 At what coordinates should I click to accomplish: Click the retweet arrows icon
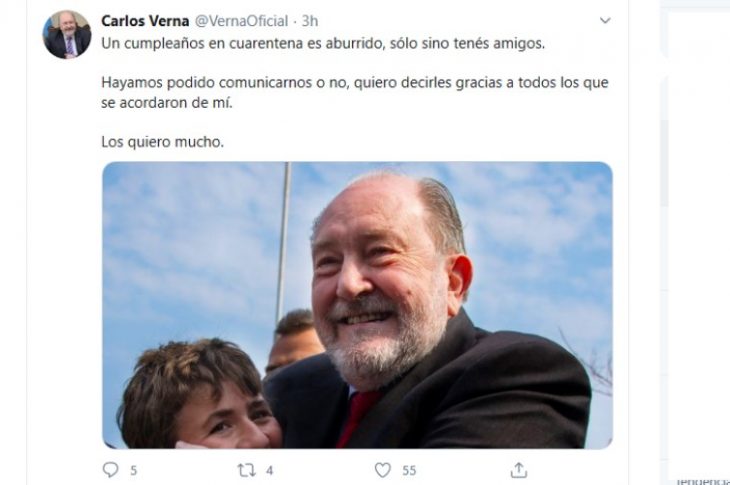coord(246,470)
